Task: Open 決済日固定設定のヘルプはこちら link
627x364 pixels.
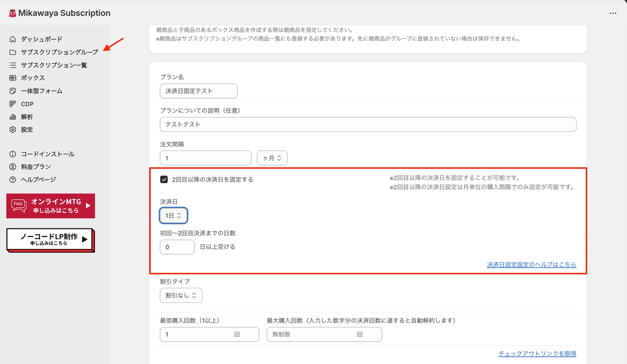Action: pyautogui.click(x=531, y=265)
